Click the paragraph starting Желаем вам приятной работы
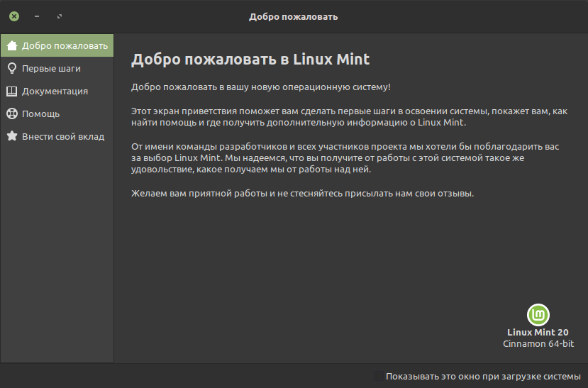The width and height of the screenshot is (588, 388). [302, 194]
